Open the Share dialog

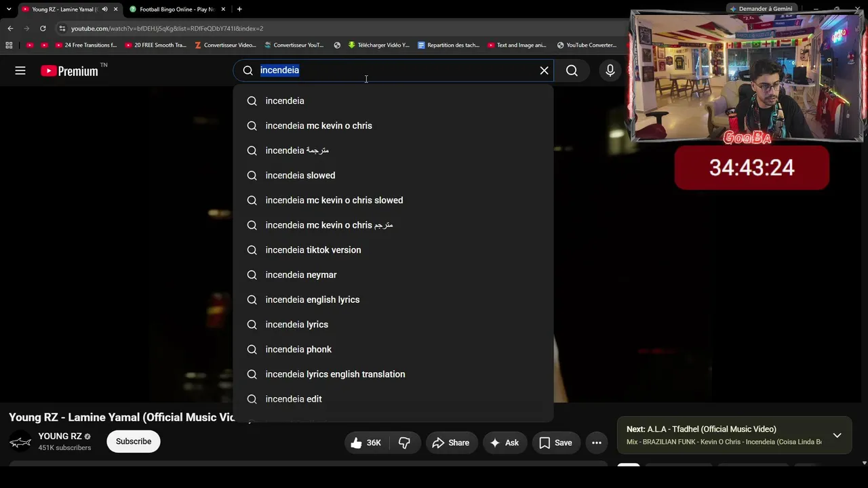pos(451,443)
